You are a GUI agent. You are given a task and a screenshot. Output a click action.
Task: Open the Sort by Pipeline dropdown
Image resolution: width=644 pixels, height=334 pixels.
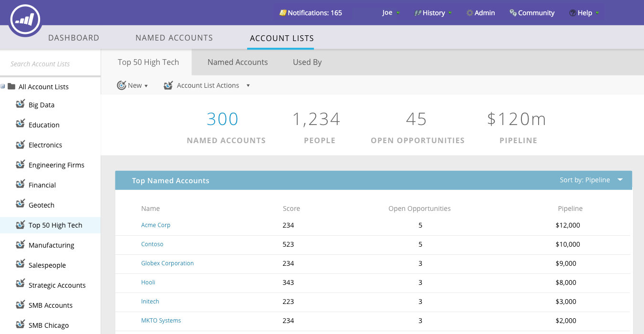620,180
